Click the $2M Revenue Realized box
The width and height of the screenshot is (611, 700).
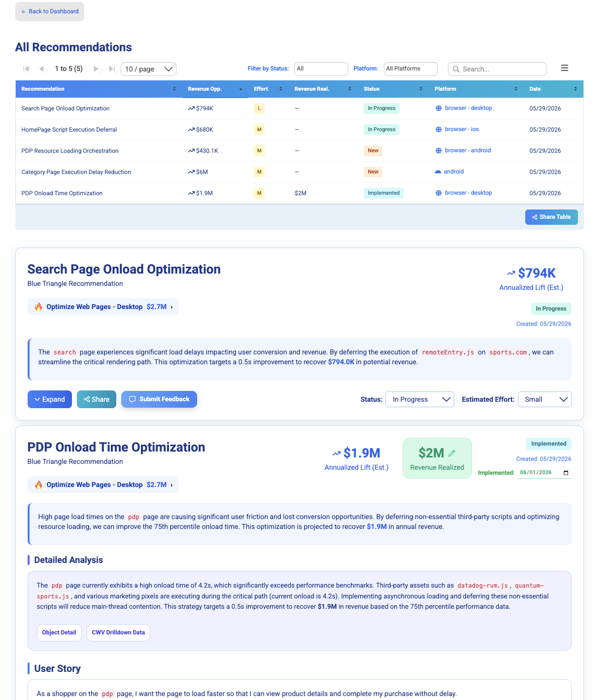437,458
